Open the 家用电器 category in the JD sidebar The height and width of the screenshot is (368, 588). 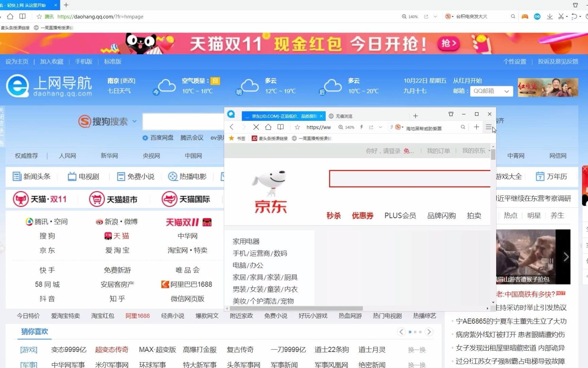[246, 241]
